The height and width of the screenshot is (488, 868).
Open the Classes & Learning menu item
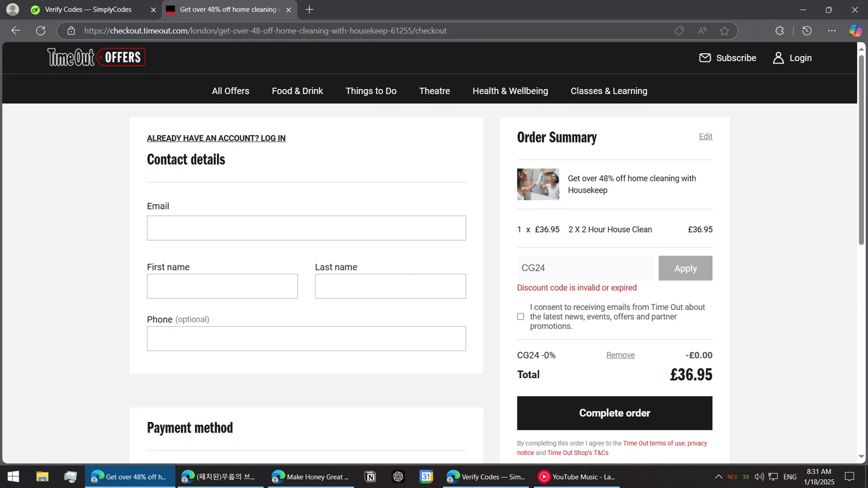(609, 91)
